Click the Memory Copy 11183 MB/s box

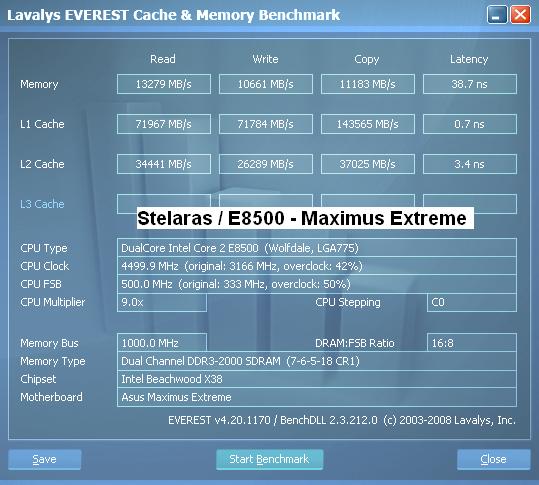[368, 84]
